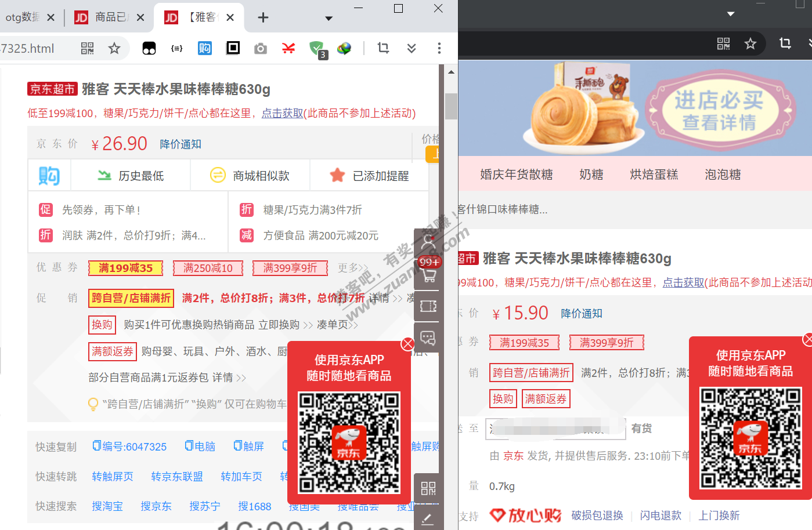Close the 商品已 JD tab
Screen dimensions: 812x530
140,17
